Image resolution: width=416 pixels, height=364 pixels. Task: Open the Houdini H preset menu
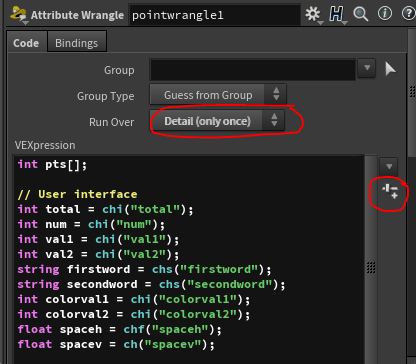click(337, 15)
